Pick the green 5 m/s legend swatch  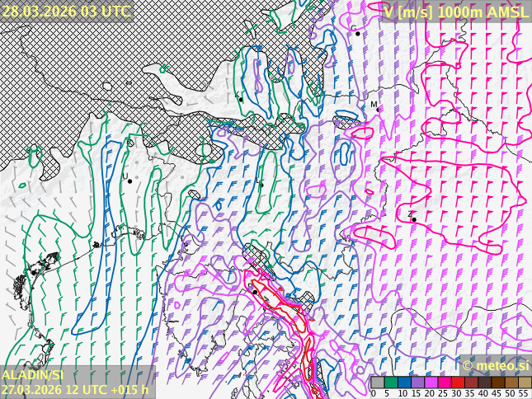click(x=391, y=383)
